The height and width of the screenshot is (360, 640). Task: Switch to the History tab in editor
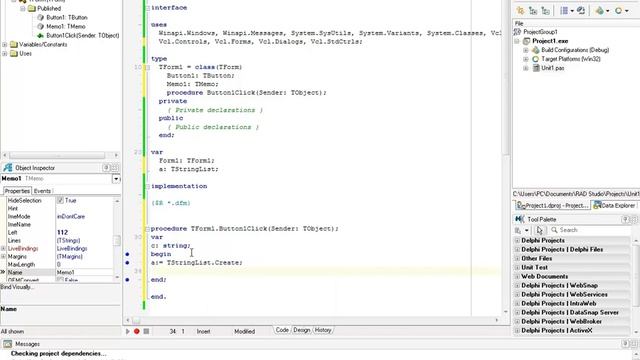tap(323, 330)
